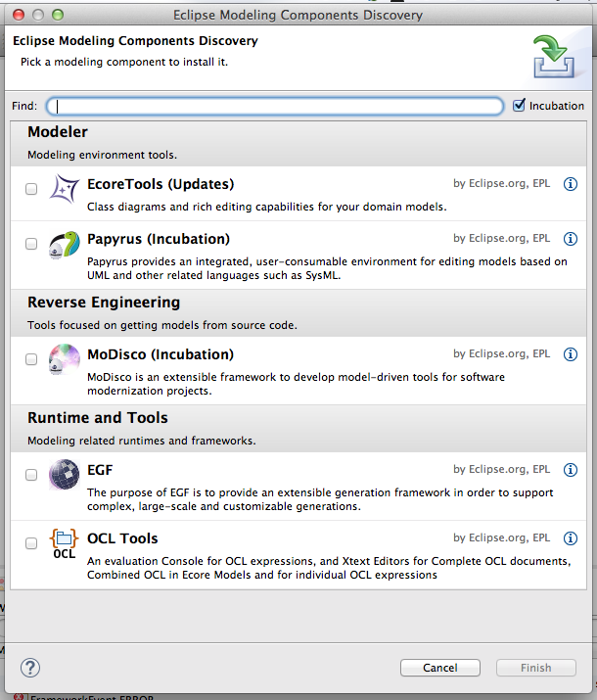
Task: Click 'Modeling environment tools.' subtitle
Action: point(102,155)
